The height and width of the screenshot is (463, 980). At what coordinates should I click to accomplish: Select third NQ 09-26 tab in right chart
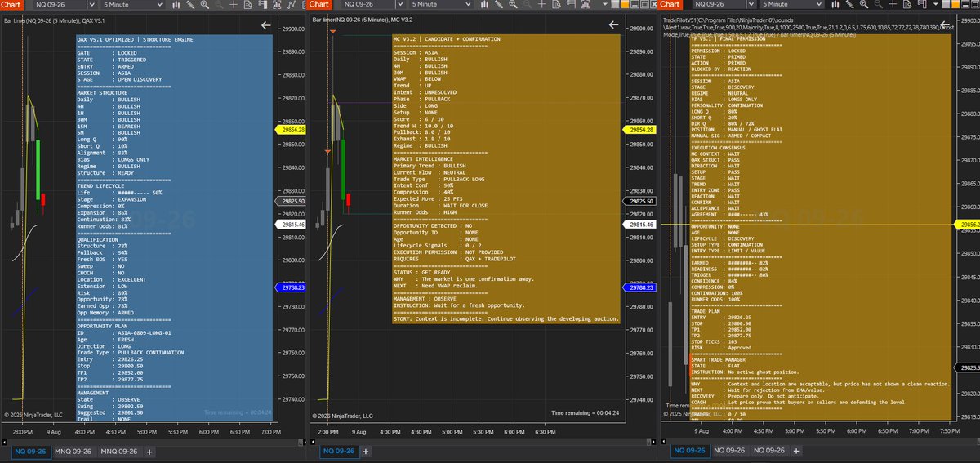pyautogui.click(x=769, y=451)
